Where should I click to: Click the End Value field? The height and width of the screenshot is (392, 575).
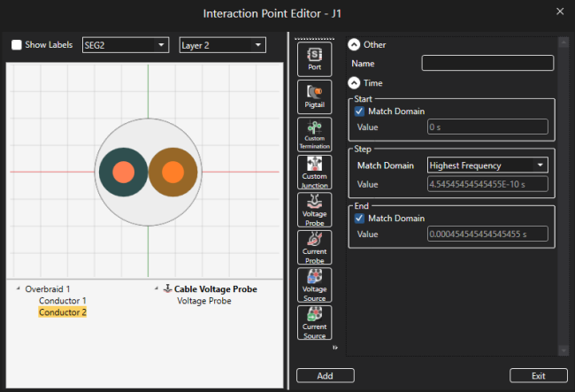(487, 234)
